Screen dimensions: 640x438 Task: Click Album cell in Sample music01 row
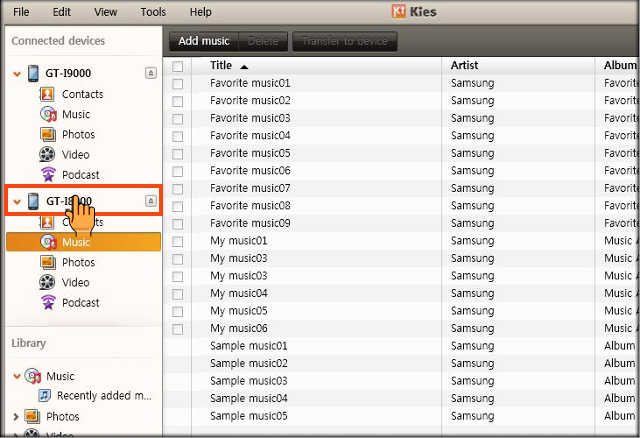pos(620,346)
